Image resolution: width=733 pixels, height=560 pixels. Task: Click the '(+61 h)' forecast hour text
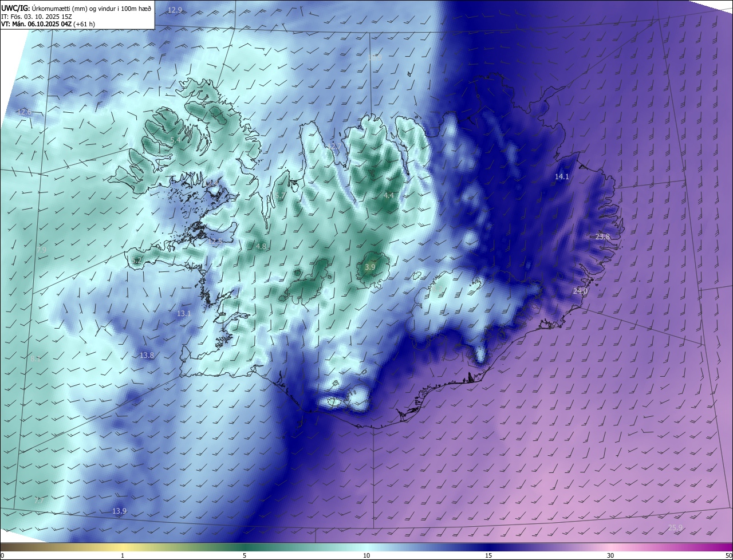click(84, 24)
